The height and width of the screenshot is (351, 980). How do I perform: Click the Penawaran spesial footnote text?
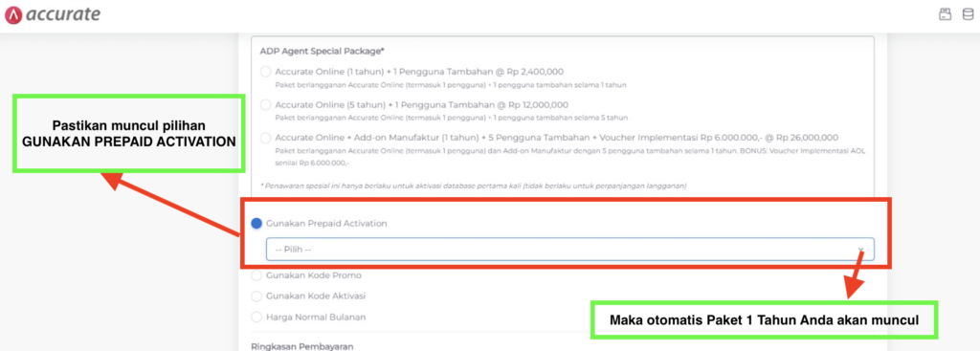point(473,186)
